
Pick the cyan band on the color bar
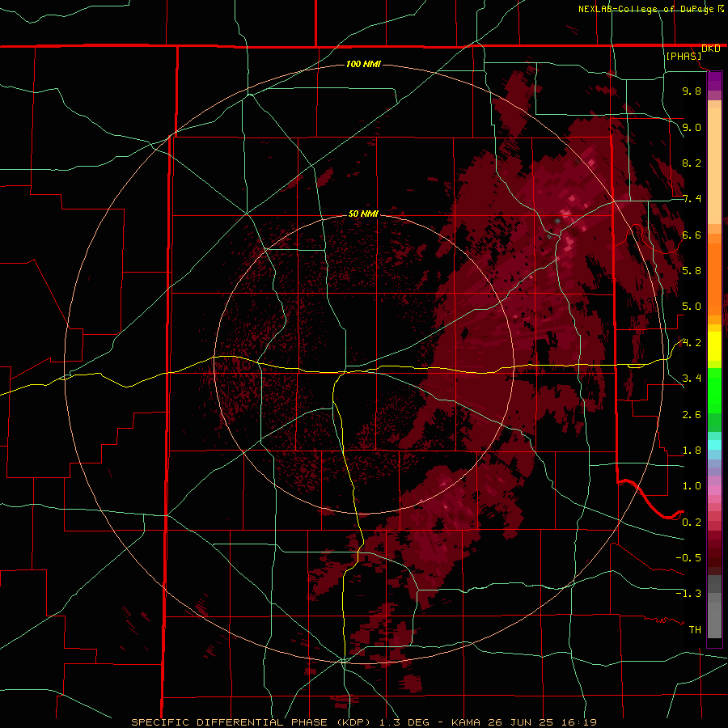pos(714,445)
